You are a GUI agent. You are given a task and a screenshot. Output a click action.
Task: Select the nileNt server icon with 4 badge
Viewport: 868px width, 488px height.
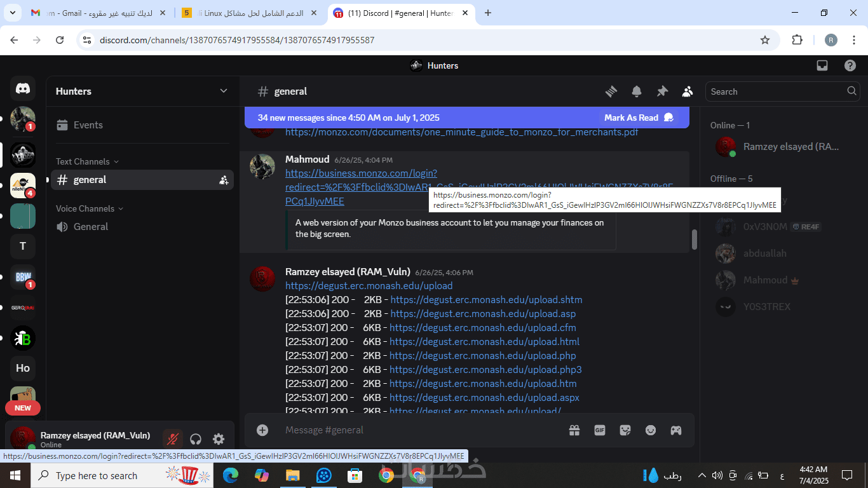[x=23, y=185]
